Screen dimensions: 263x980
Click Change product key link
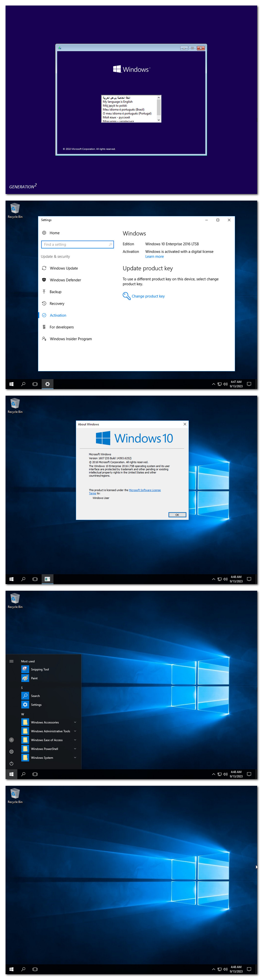(x=148, y=296)
